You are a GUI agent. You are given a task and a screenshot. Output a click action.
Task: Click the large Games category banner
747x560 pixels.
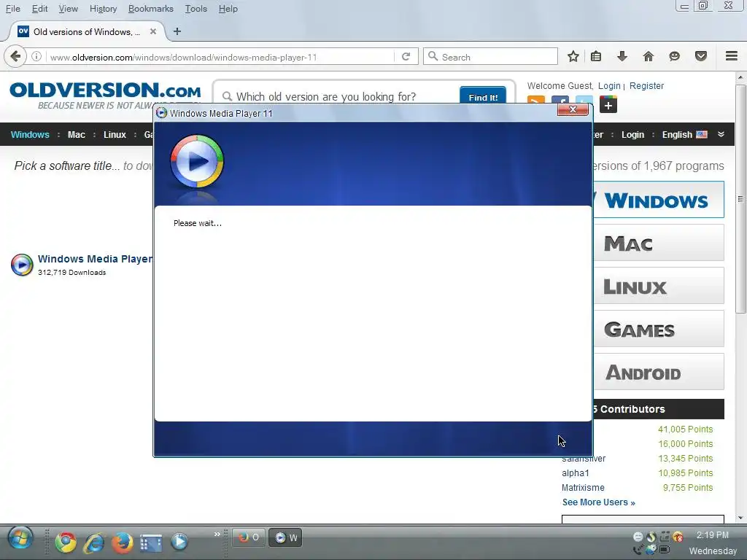(659, 329)
